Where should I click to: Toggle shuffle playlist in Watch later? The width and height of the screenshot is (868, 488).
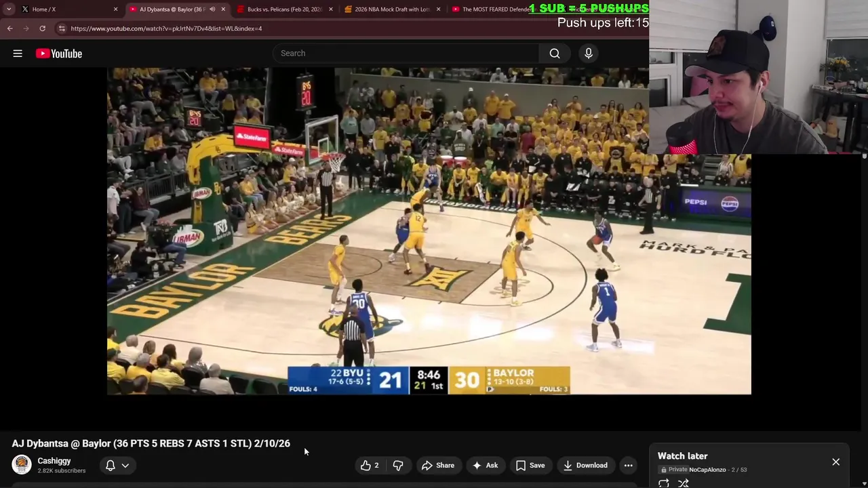click(684, 483)
